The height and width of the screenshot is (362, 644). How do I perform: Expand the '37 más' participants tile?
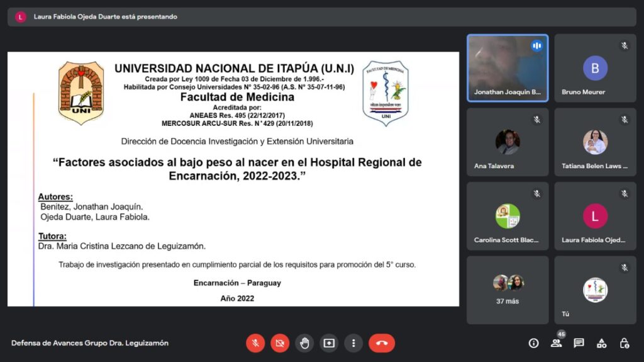tap(507, 290)
